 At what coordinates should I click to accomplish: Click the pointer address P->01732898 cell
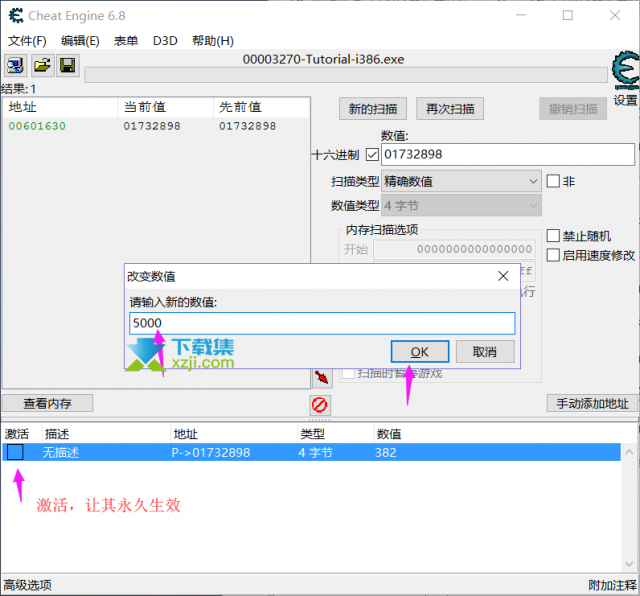(x=211, y=453)
